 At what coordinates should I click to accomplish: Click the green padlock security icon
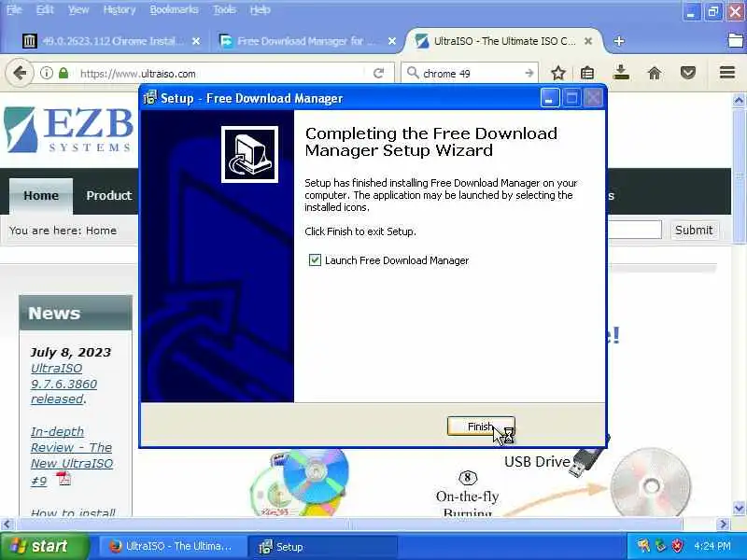(x=63, y=74)
